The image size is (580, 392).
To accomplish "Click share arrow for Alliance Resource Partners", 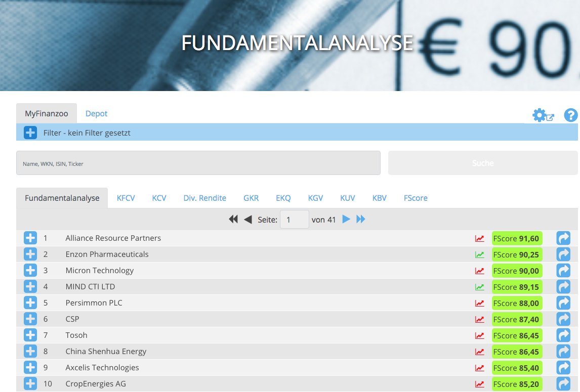I will pos(563,238).
